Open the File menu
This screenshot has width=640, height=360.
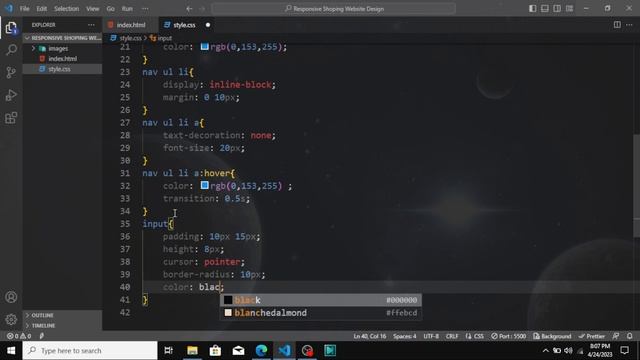(24, 9)
